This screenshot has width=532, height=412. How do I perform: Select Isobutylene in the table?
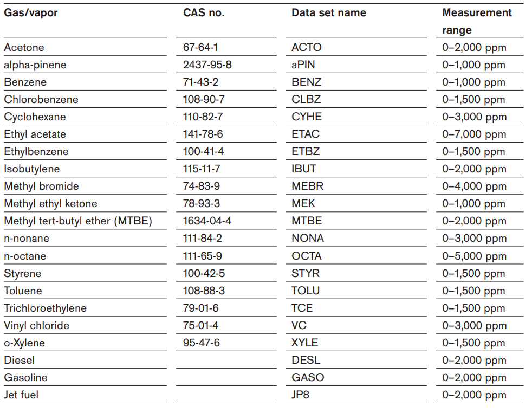pyautogui.click(x=31, y=169)
